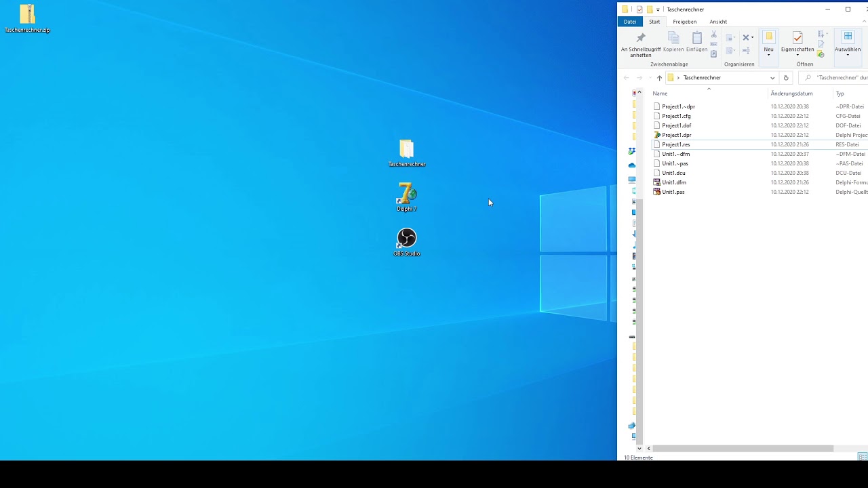Select the Taschenrechner folder on the desktop
The image size is (868, 488).
[x=407, y=153]
